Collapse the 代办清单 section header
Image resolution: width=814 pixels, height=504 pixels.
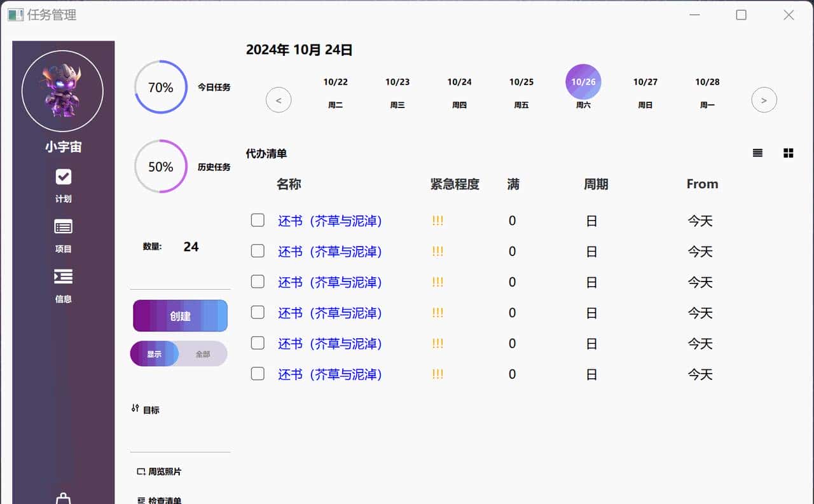(x=266, y=153)
